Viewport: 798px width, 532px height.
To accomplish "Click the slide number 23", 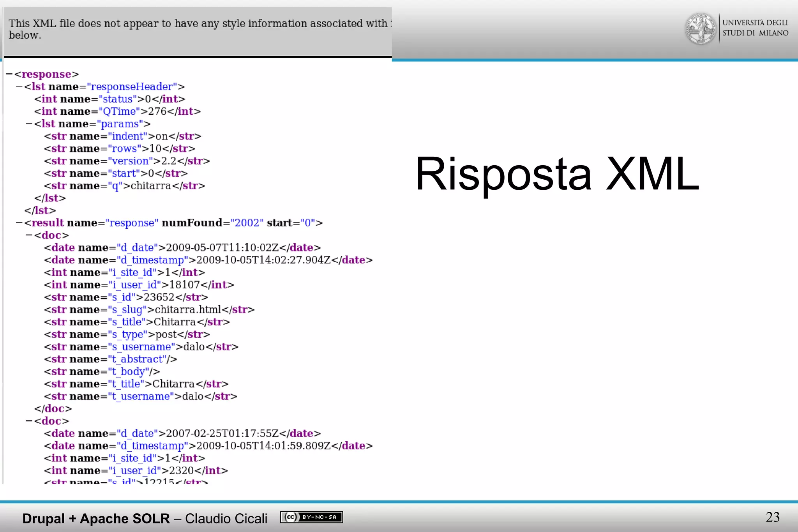I will point(773,517).
